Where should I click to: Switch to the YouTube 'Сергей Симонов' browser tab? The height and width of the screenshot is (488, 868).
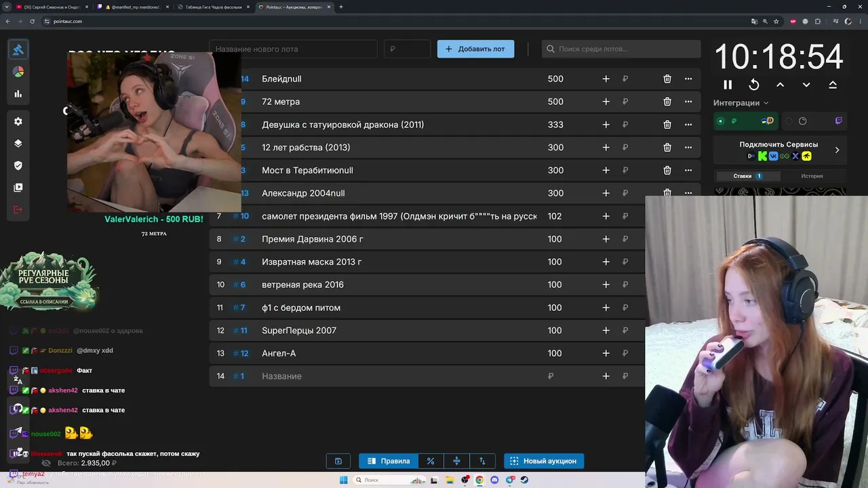pos(51,7)
